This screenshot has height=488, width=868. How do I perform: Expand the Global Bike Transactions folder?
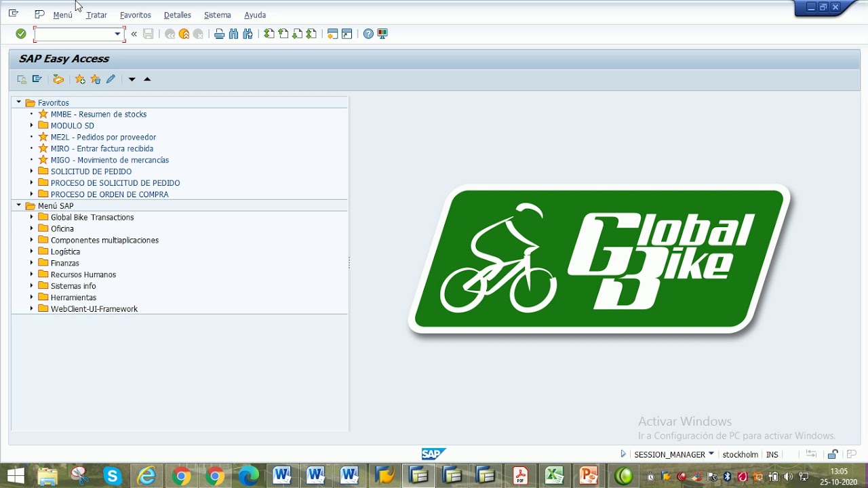click(x=31, y=217)
